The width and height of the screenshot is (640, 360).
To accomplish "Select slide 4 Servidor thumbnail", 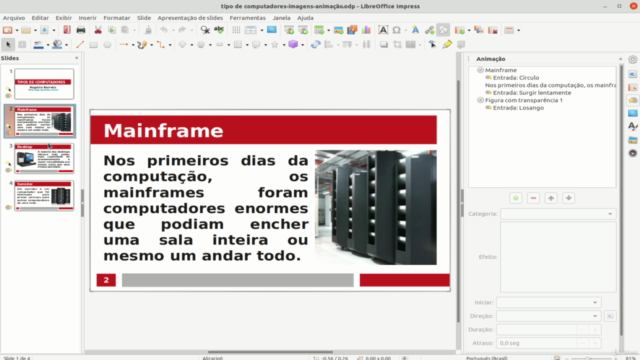I will 44,196.
